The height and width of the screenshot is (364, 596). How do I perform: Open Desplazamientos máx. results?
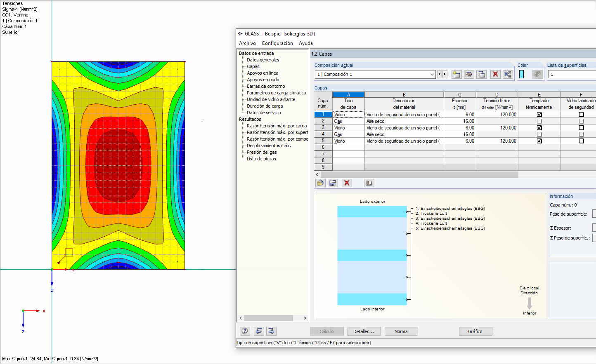269,146
